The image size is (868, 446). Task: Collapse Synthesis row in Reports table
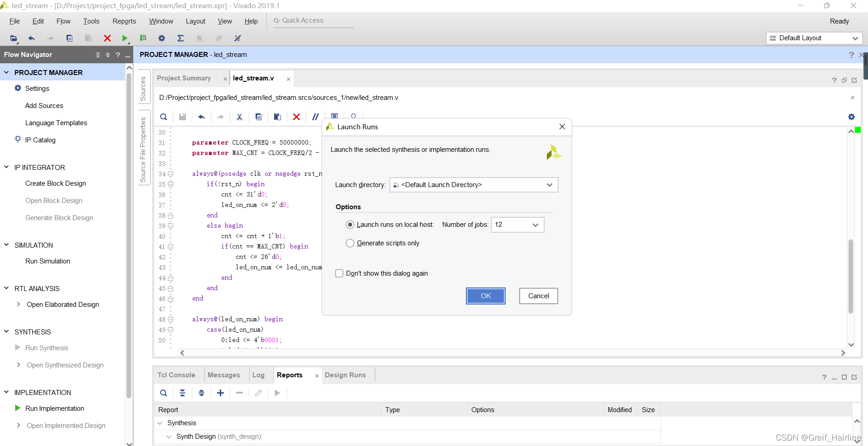pyautogui.click(x=160, y=423)
